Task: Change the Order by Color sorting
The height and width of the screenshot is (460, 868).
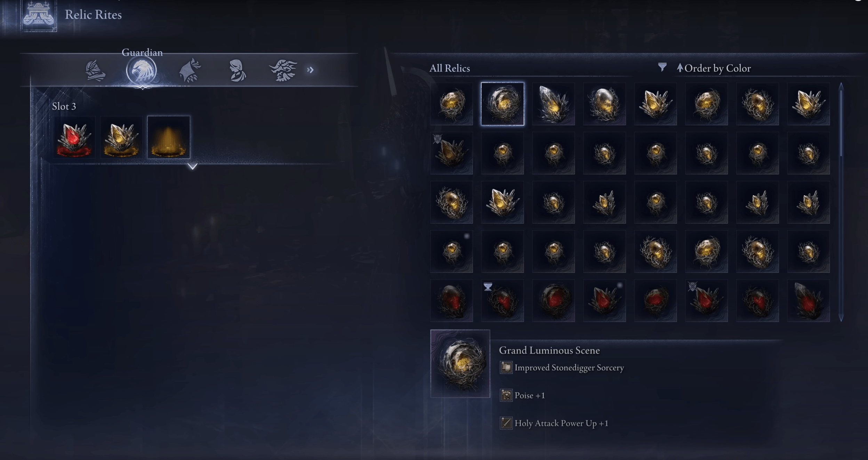Action: tap(714, 68)
